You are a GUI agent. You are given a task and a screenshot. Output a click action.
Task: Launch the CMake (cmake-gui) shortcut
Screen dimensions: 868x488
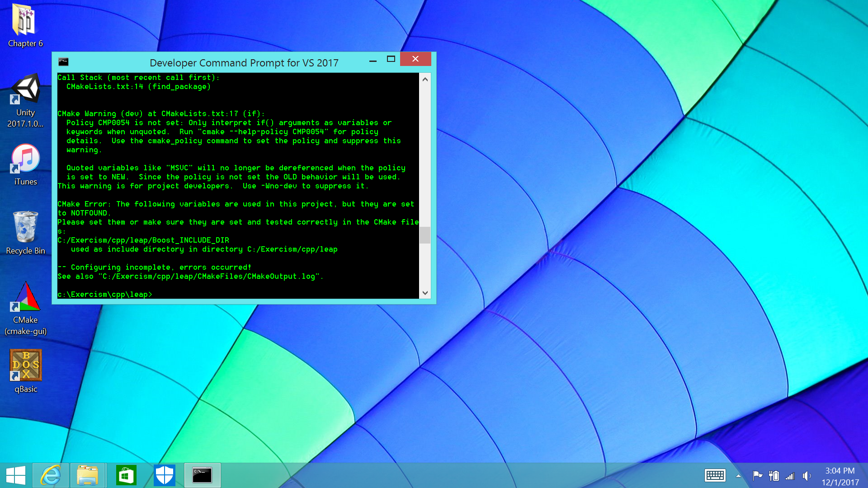(x=25, y=297)
